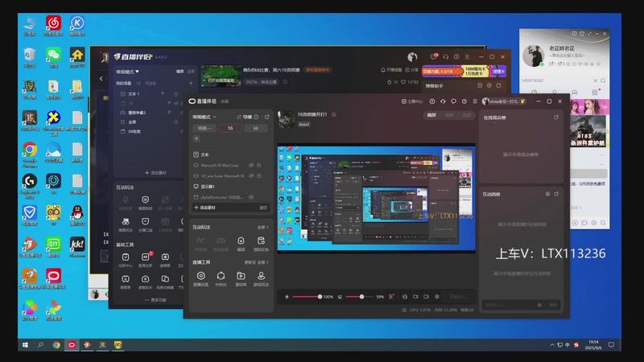The width and height of the screenshot is (644, 362).
Task: Open the headset support icon in back window
Action: pyautogui.click(x=446, y=56)
